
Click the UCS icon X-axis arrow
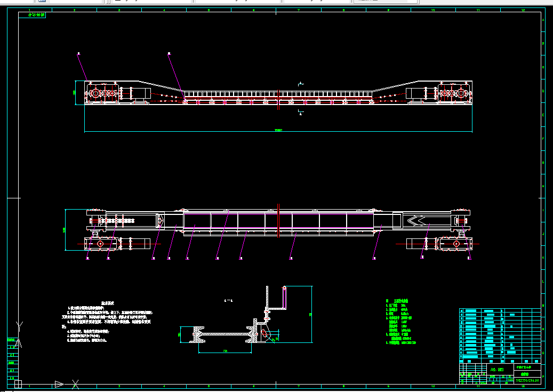click(x=59, y=384)
